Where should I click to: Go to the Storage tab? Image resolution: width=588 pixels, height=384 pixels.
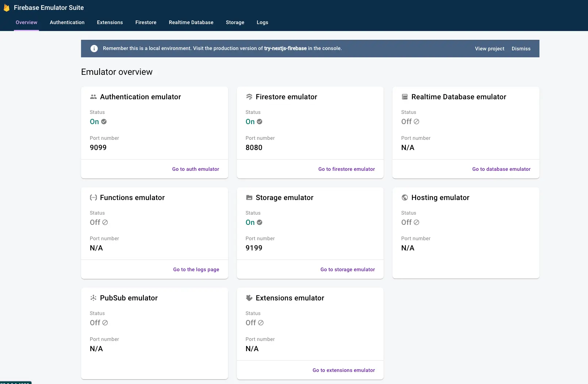[x=235, y=22]
